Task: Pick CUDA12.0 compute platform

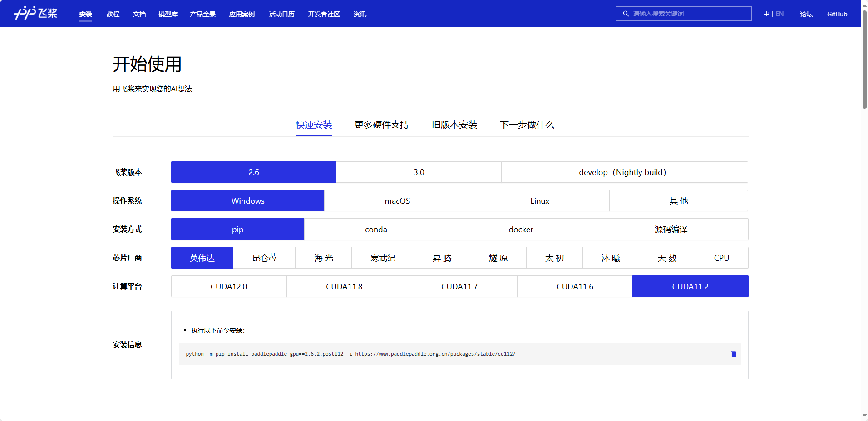Action: tap(229, 286)
